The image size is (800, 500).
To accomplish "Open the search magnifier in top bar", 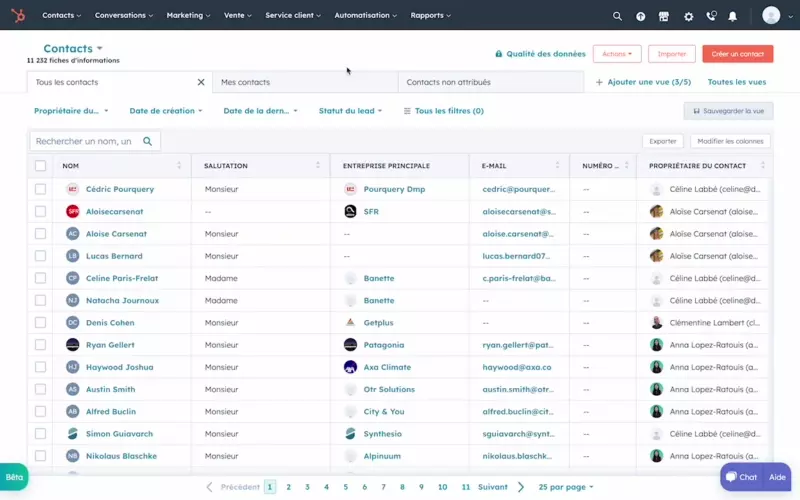I will point(617,16).
